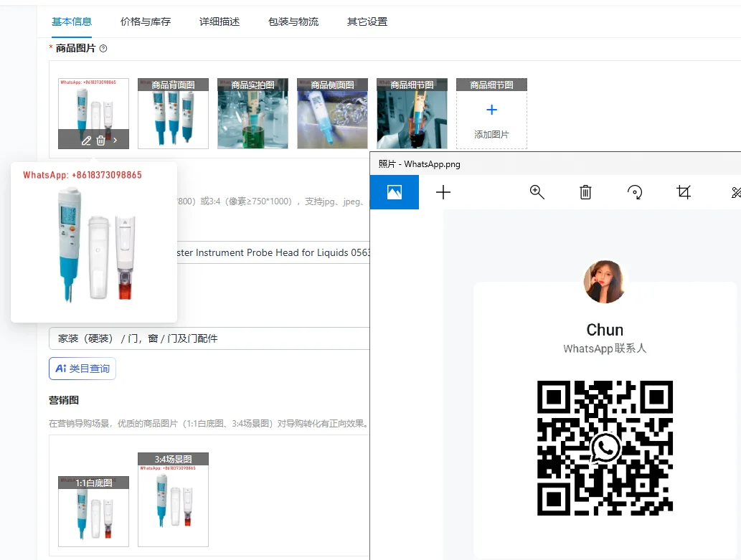
Task: Click the trash icon in Photos toolbar
Action: pyautogui.click(x=585, y=192)
